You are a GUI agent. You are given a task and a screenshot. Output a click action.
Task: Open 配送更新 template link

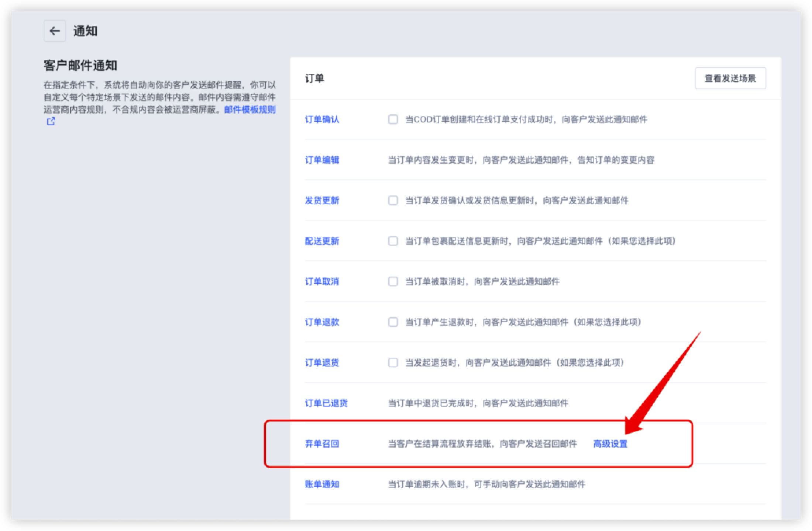point(322,241)
